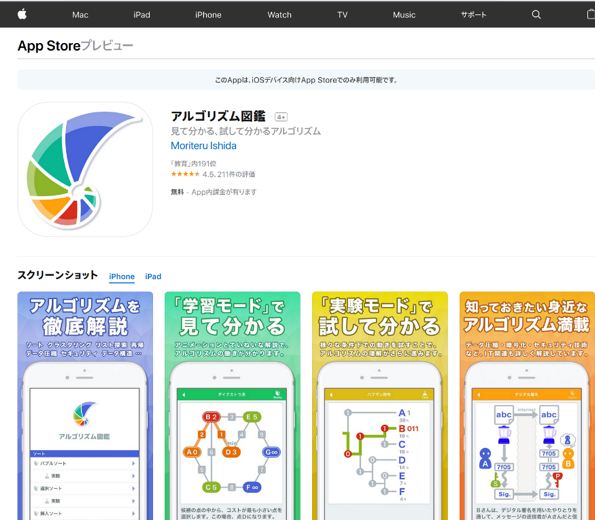The width and height of the screenshot is (595, 520).
Task: Click the 4+ age rating badge
Action: [281, 117]
